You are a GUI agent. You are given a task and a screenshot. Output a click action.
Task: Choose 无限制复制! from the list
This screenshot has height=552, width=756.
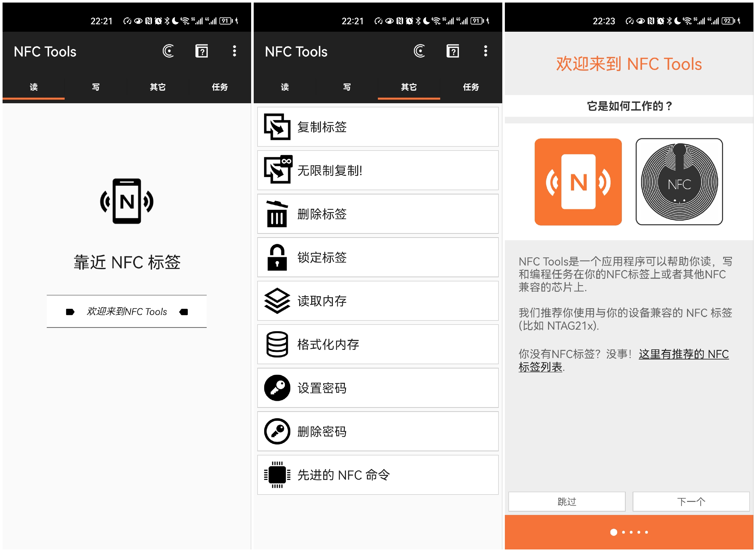point(378,170)
